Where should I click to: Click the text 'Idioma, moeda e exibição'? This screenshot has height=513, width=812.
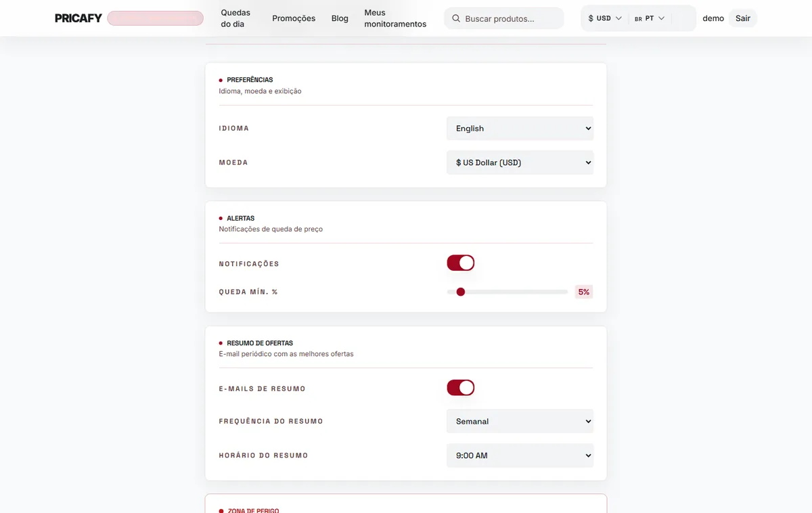click(x=260, y=91)
